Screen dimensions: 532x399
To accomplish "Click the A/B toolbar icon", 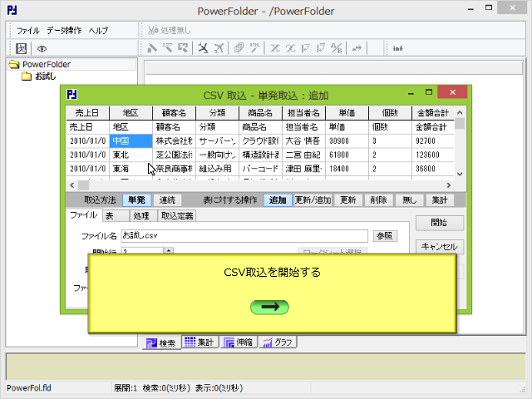I will pyautogui.click(x=336, y=48).
